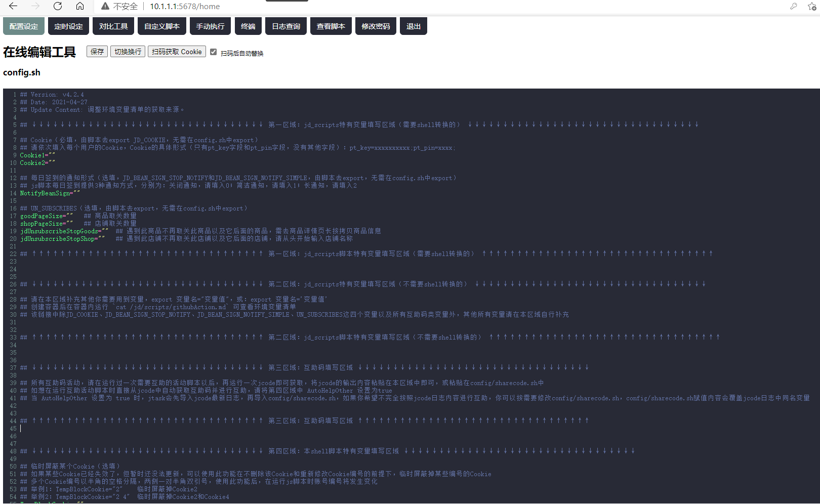Open the 配置设定 tab
The width and height of the screenshot is (820, 504).
(24, 26)
